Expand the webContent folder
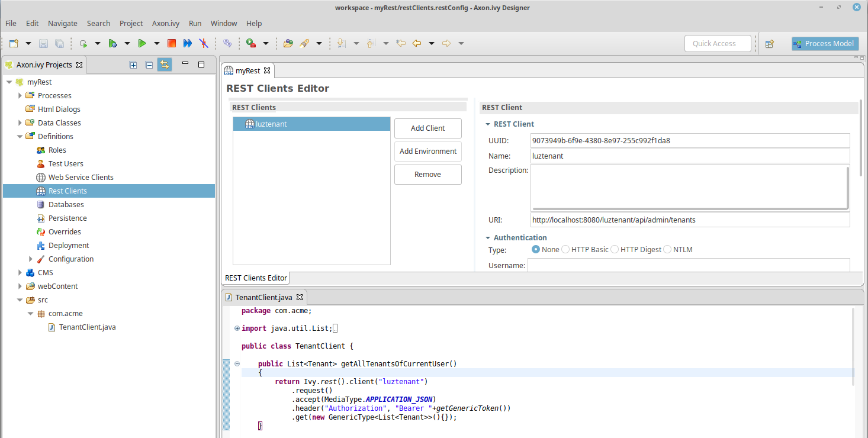868x438 pixels. point(20,286)
